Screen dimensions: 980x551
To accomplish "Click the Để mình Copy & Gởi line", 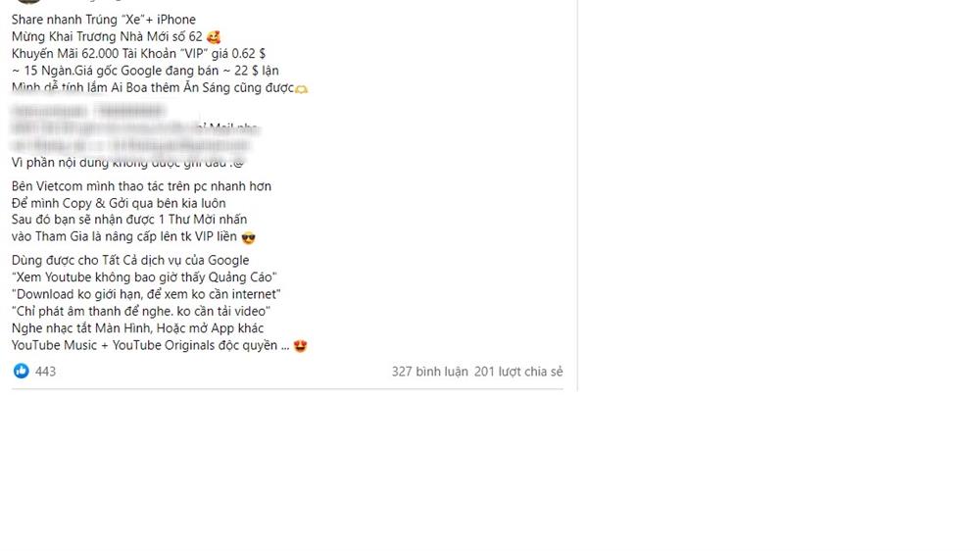I will 119,203.
